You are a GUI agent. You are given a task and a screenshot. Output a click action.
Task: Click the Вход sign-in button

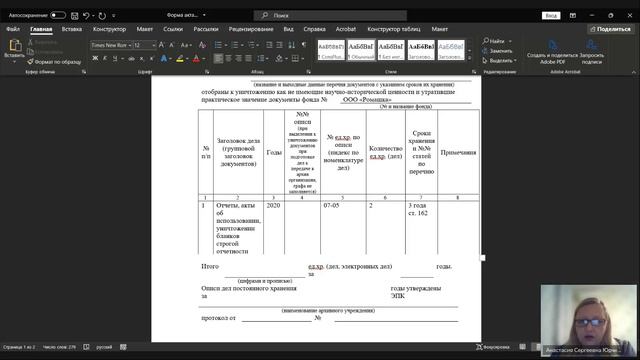point(551,16)
